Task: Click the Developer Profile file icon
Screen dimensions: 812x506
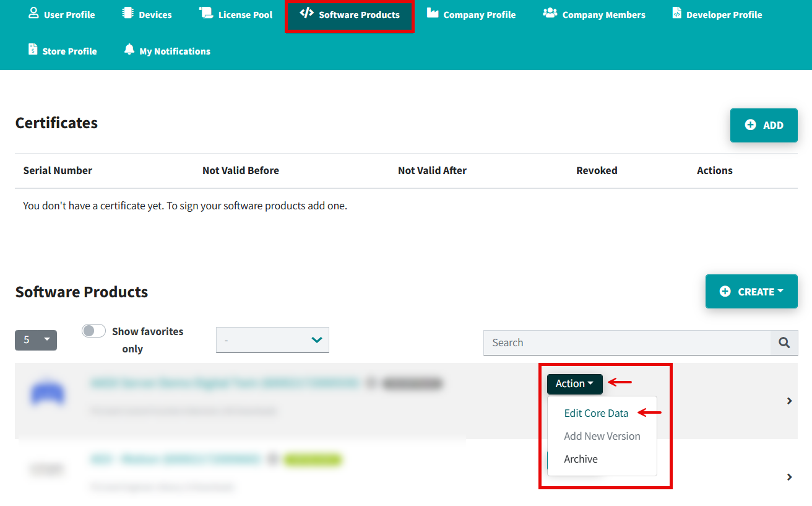Action: [676, 13]
